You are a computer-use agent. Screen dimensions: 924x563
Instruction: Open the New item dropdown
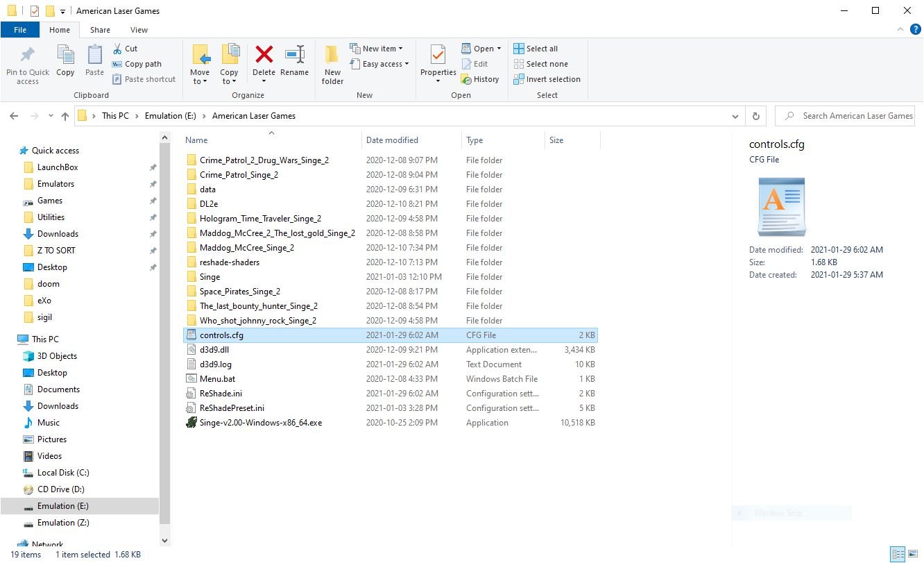376,49
